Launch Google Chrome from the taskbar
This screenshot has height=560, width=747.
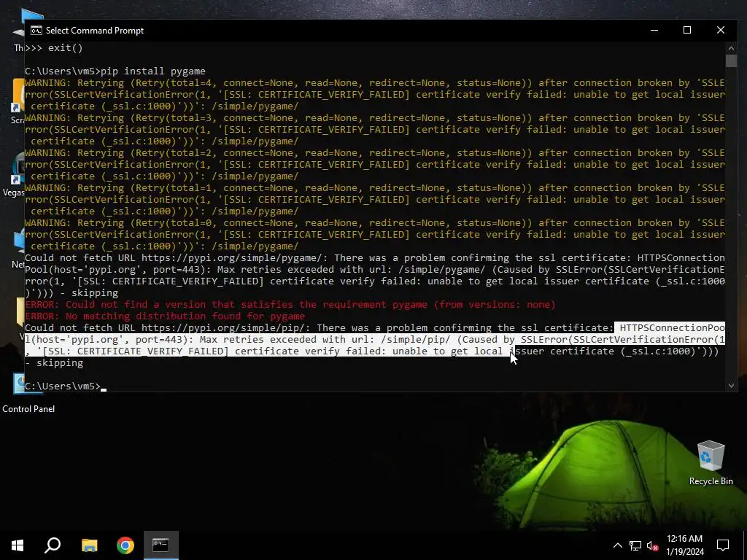pos(125,545)
